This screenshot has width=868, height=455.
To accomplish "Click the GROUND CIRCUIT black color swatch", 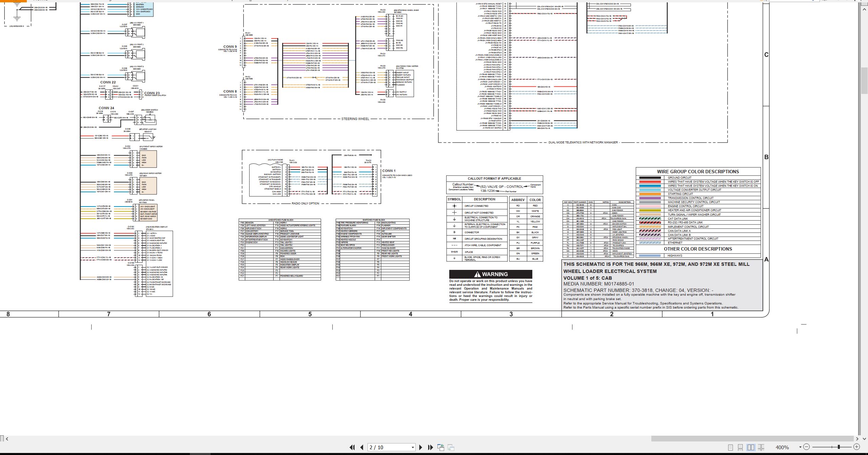I will click(650, 178).
